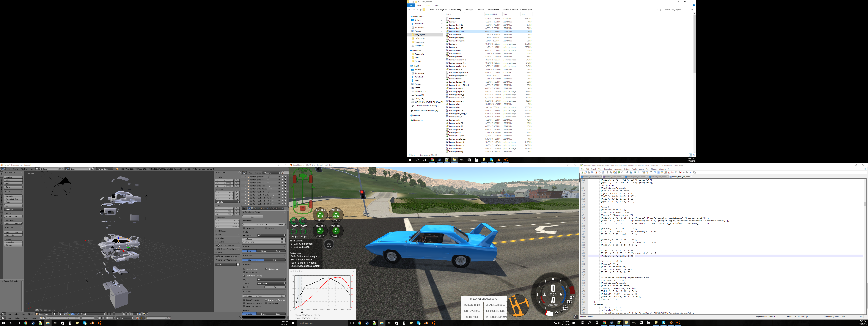
Task: Open Notepad++ Language menu
Action: (x=618, y=169)
